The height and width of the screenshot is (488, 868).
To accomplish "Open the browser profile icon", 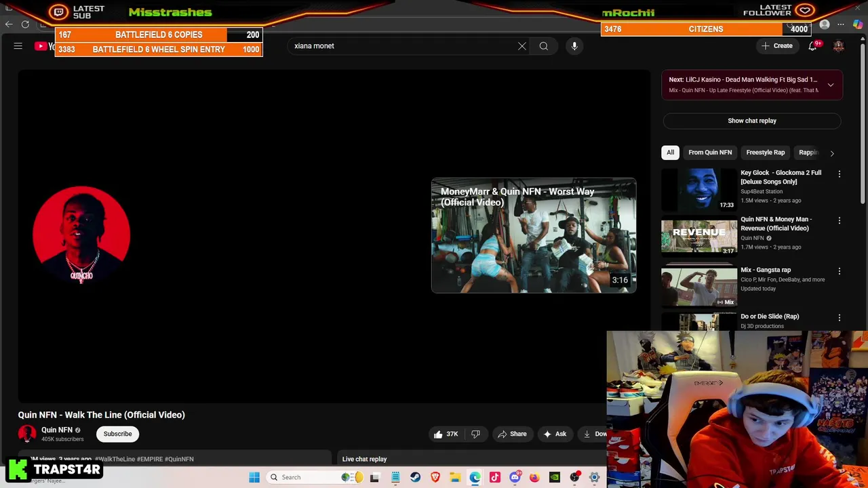I will pyautogui.click(x=825, y=25).
